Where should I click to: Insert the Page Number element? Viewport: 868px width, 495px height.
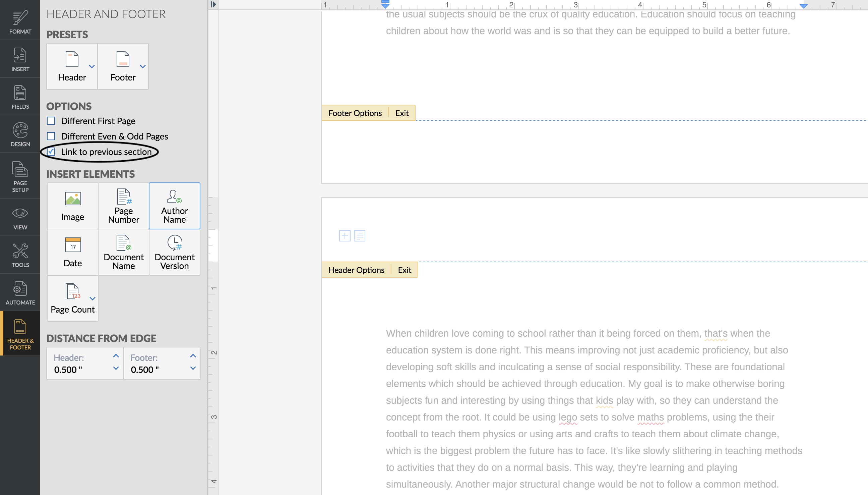click(123, 206)
